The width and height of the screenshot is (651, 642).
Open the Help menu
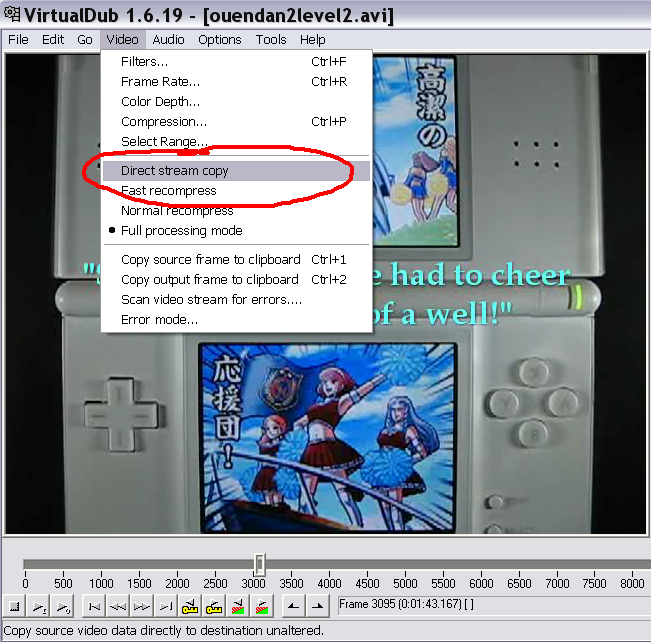pos(313,39)
